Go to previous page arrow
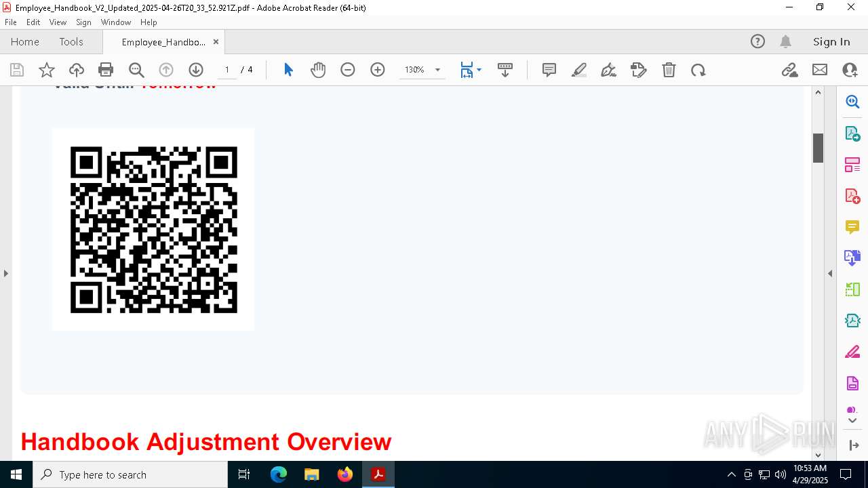The width and height of the screenshot is (868, 488). coord(166,70)
